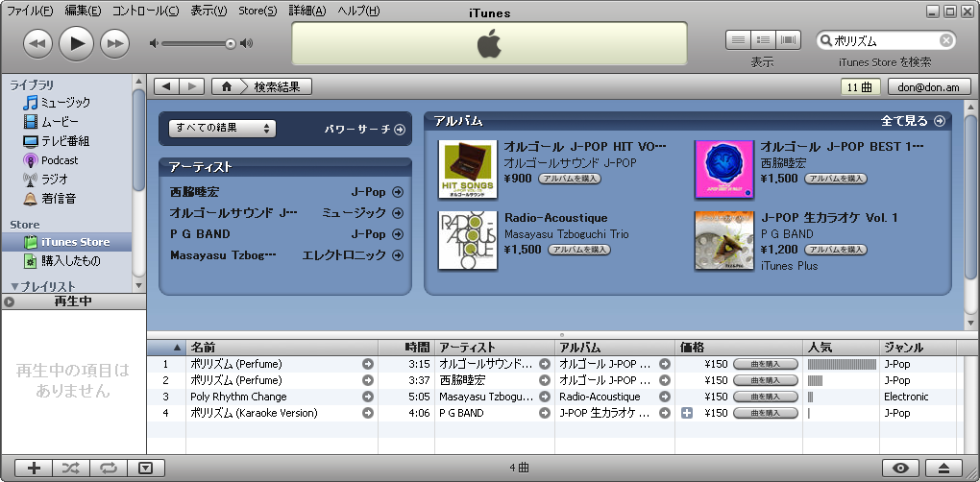This screenshot has height=482, width=980.
Task: Buy album priced ¥900
Action: [570, 179]
